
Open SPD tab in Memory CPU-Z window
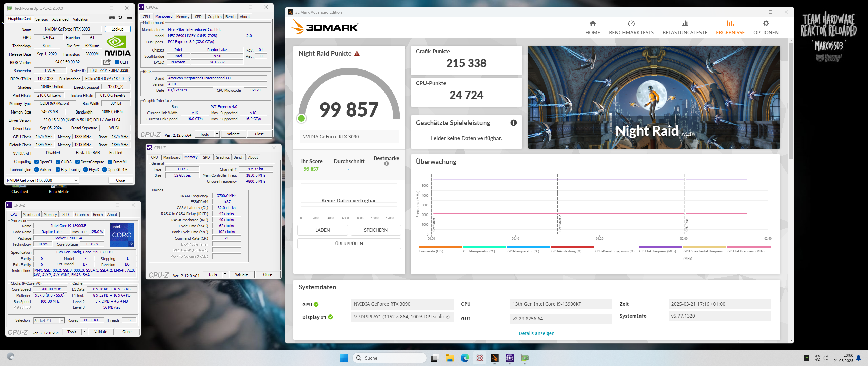point(206,157)
